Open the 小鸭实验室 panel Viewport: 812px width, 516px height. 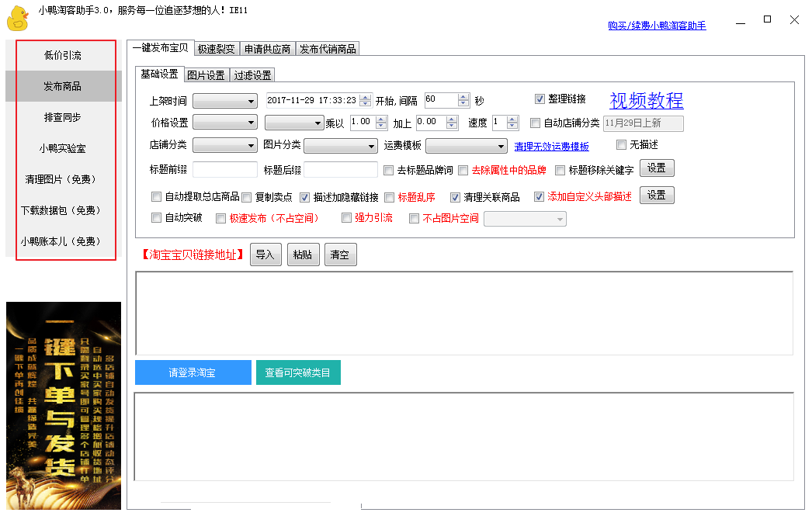[x=65, y=147]
